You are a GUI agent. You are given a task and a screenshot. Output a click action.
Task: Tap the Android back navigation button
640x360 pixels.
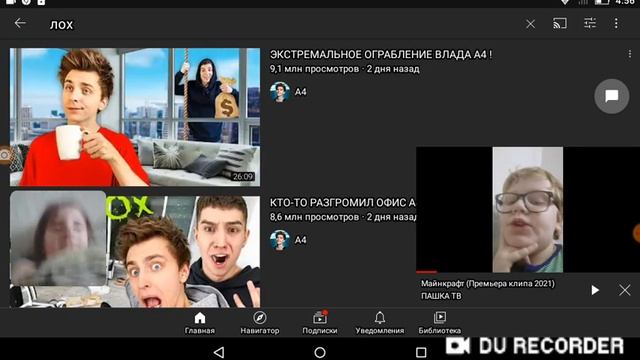219,352
